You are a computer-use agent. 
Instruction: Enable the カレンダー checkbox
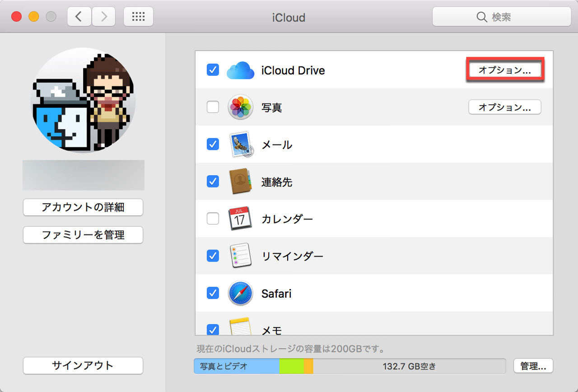point(213,219)
